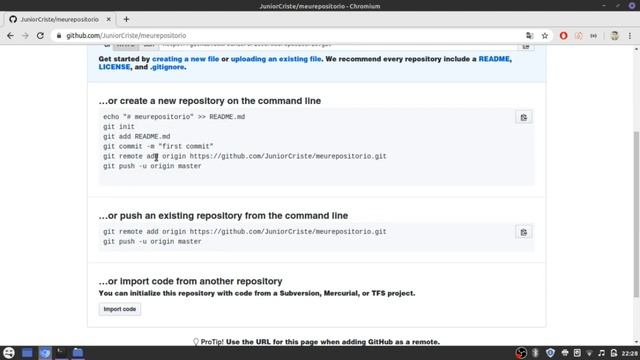Open the pale orange extension icon

[x=578, y=36]
